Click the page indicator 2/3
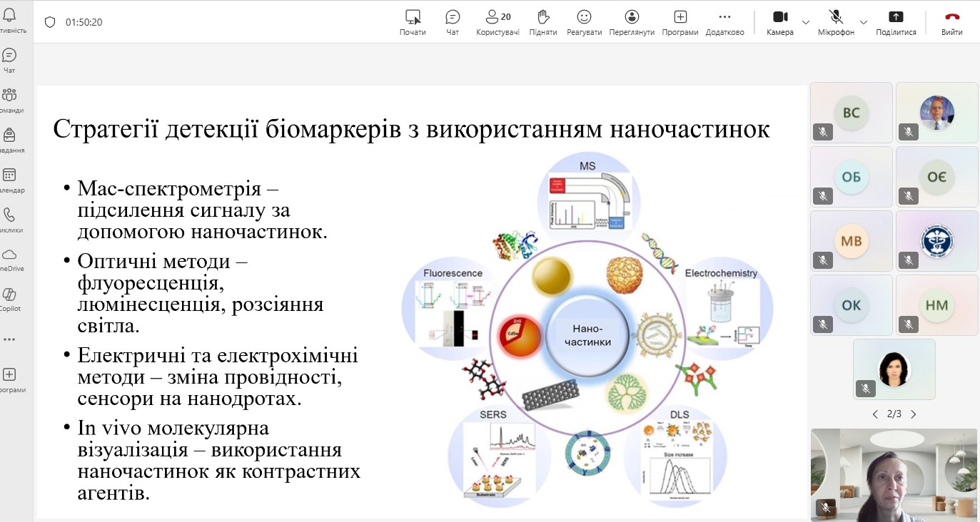The width and height of the screenshot is (980, 522). pyautogui.click(x=894, y=414)
